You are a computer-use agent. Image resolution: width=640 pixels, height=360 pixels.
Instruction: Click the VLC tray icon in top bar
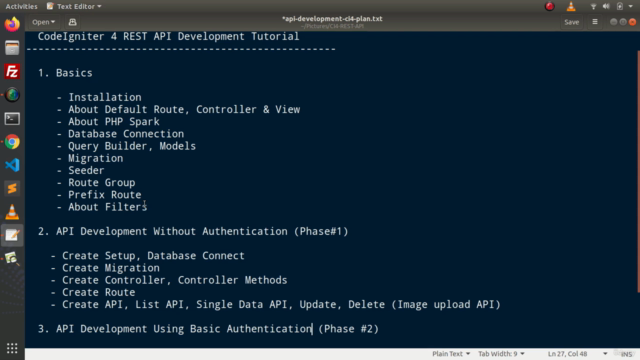[571, 6]
